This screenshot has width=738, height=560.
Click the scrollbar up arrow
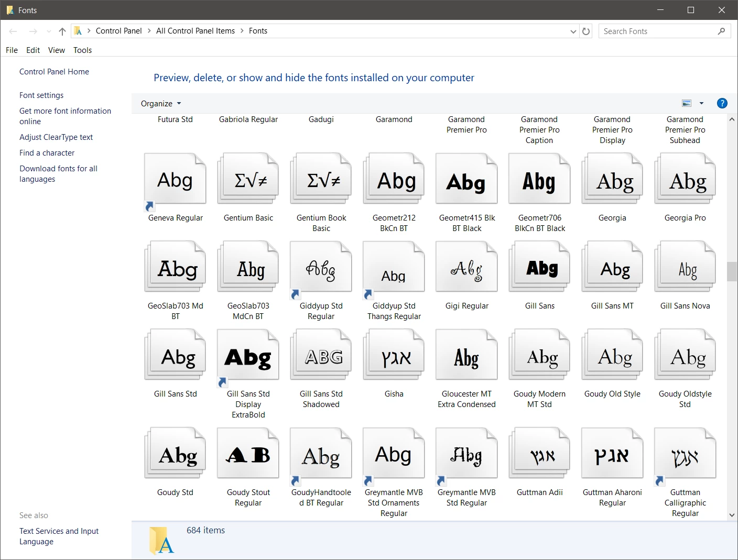coord(732,119)
